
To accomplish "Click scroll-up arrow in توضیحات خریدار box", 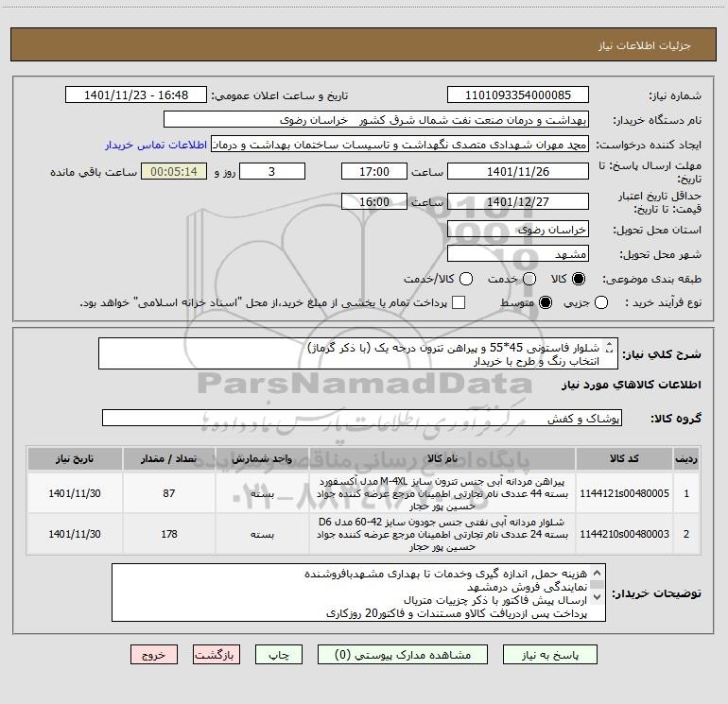I will point(598,574).
